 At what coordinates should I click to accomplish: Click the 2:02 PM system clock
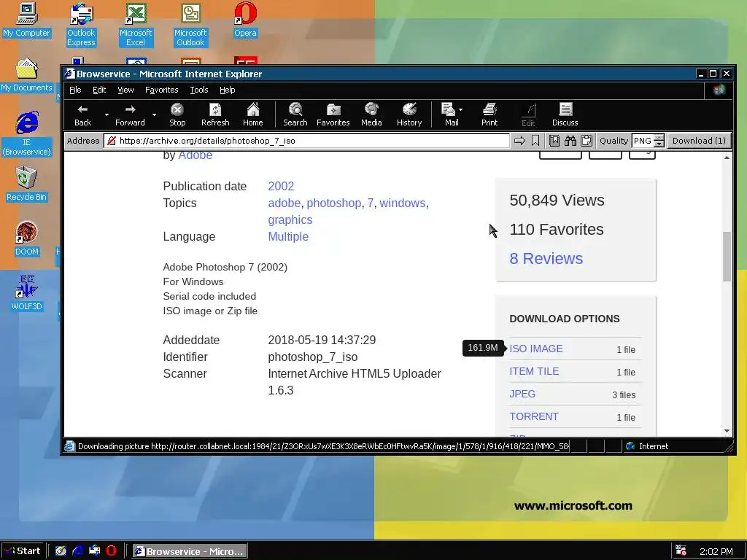pyautogui.click(x=716, y=551)
